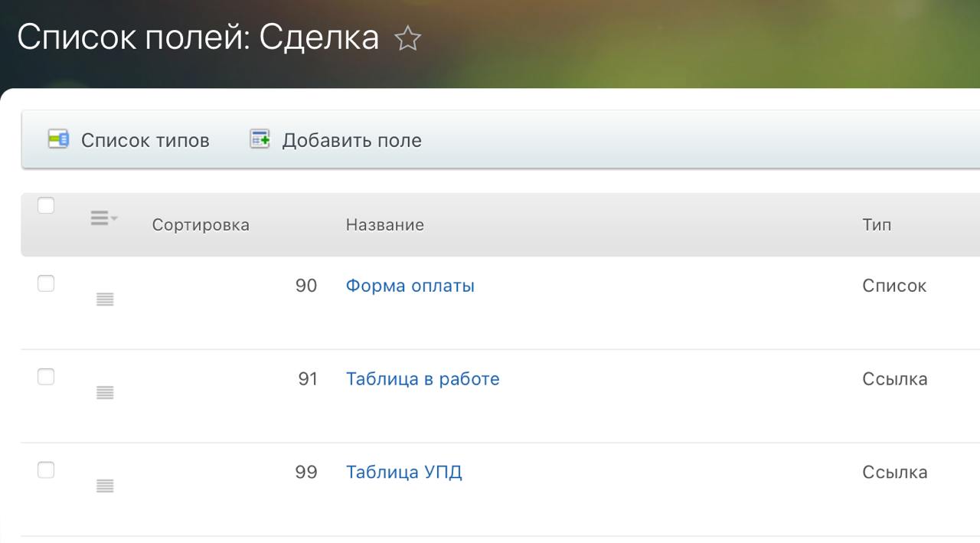
Task: Check the Форма оплаты row checkbox
Action: (46, 283)
